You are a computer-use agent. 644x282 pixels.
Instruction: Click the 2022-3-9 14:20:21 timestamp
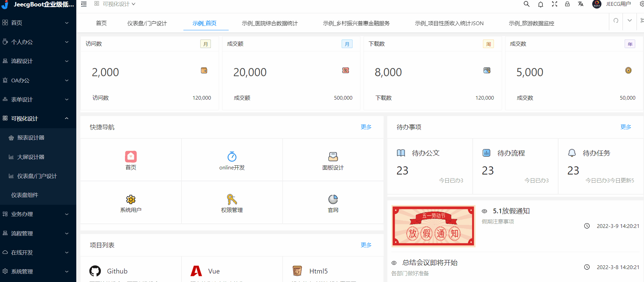coord(618,226)
